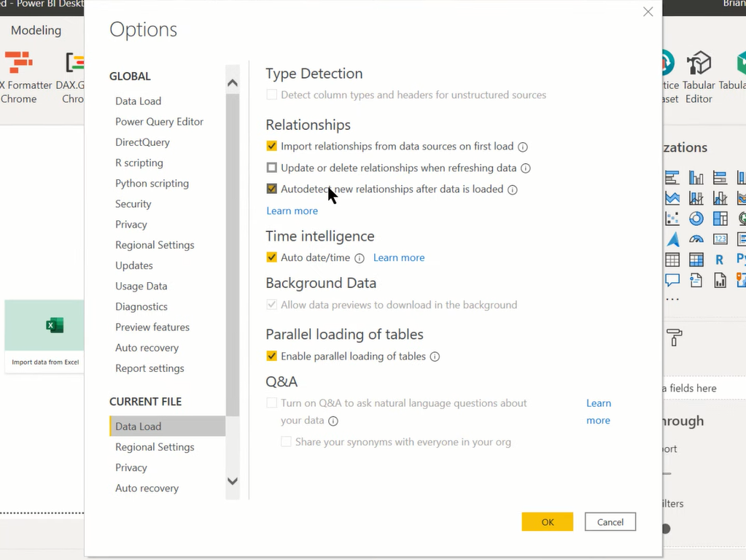Cancel the Options dialog

610,521
